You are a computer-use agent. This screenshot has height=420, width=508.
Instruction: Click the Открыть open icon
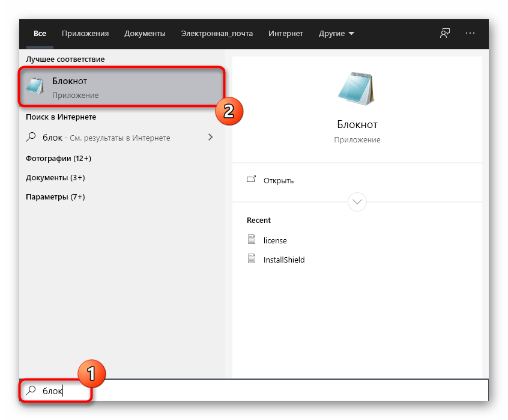pyautogui.click(x=251, y=180)
